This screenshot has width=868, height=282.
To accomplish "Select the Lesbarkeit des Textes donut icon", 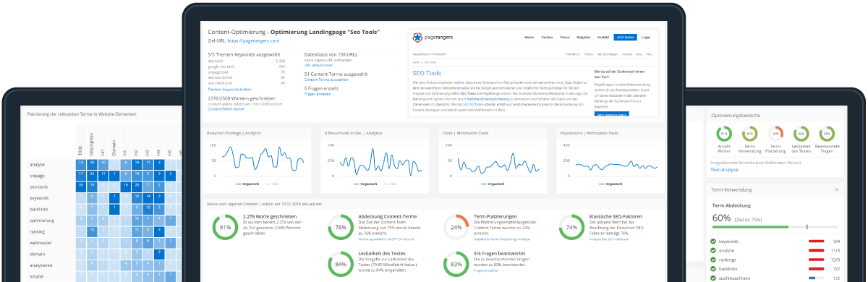I will pyautogui.click(x=801, y=134).
